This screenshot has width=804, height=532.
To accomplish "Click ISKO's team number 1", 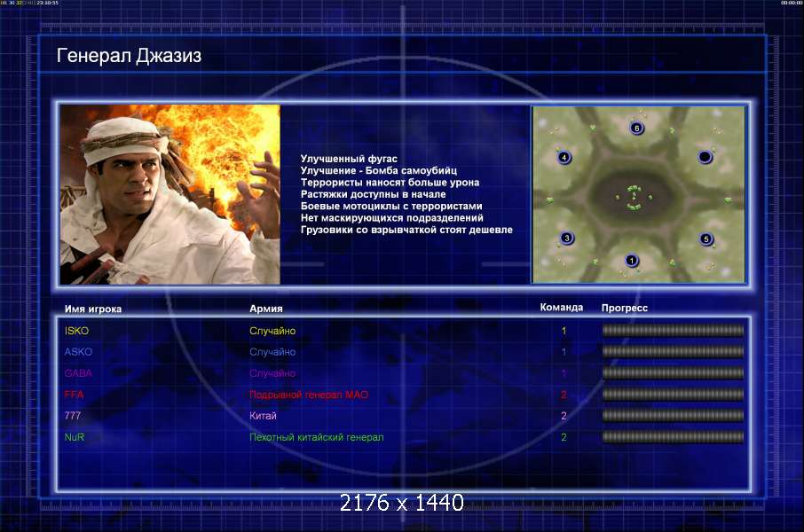I will pyautogui.click(x=564, y=331).
